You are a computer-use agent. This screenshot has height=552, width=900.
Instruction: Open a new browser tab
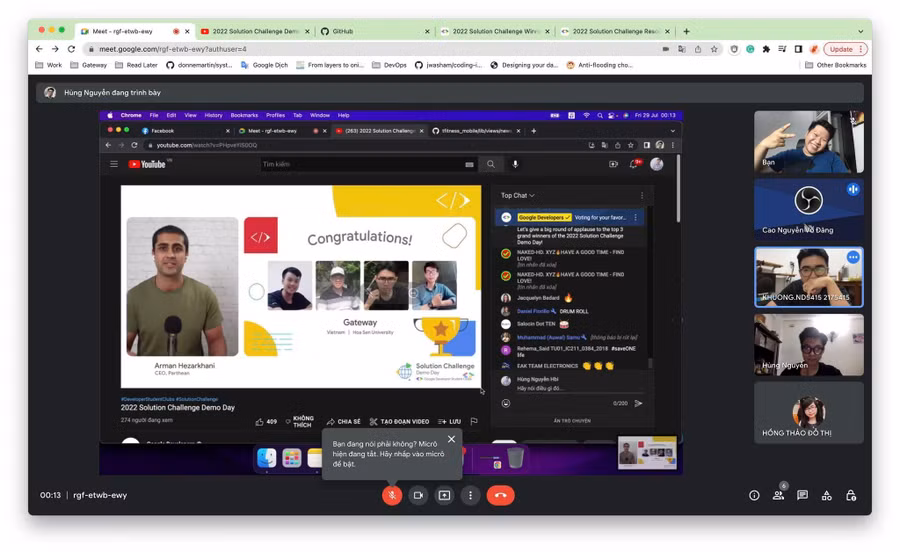click(686, 31)
